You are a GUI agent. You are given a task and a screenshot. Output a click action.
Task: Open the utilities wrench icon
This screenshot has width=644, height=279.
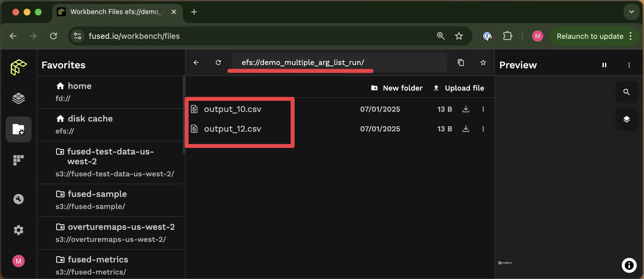(18, 199)
